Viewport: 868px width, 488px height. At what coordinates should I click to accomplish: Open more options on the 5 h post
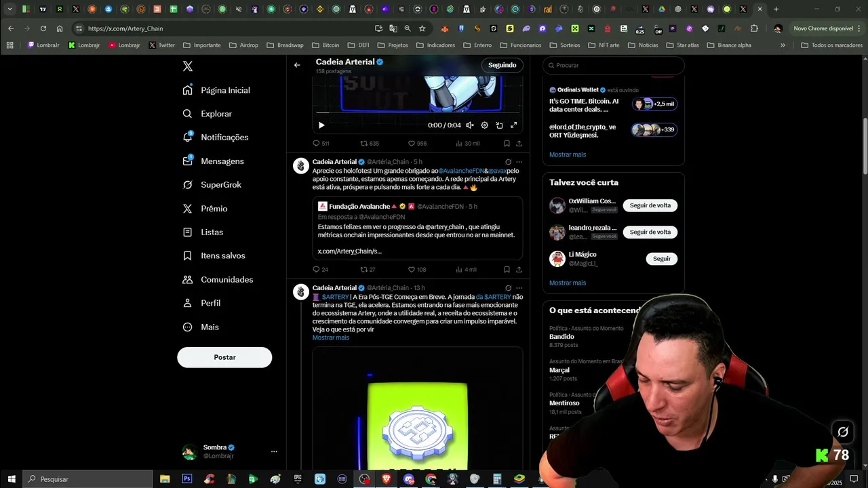(519, 162)
